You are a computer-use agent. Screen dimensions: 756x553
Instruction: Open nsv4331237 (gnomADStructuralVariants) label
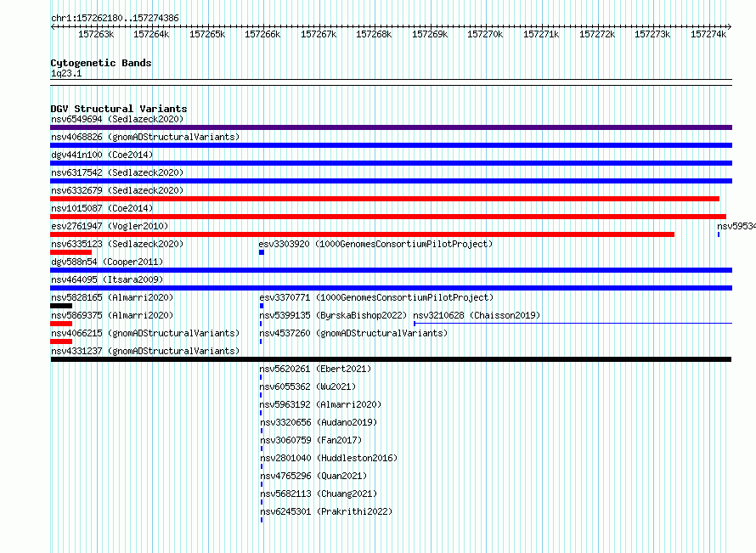click(x=145, y=351)
